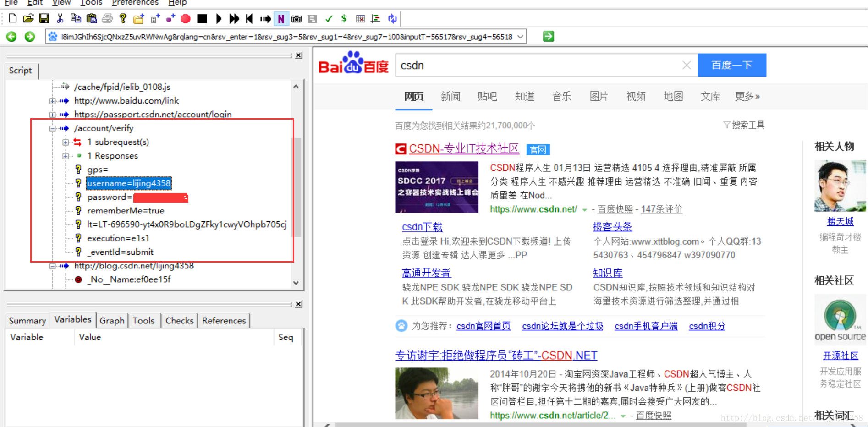Click the script tree scrollbar up arrow

coord(296,87)
